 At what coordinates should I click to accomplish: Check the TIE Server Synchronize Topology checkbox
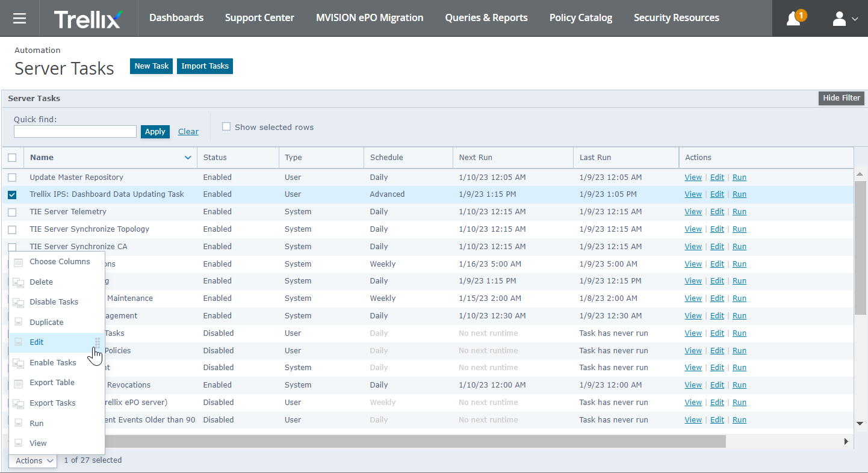[12, 229]
